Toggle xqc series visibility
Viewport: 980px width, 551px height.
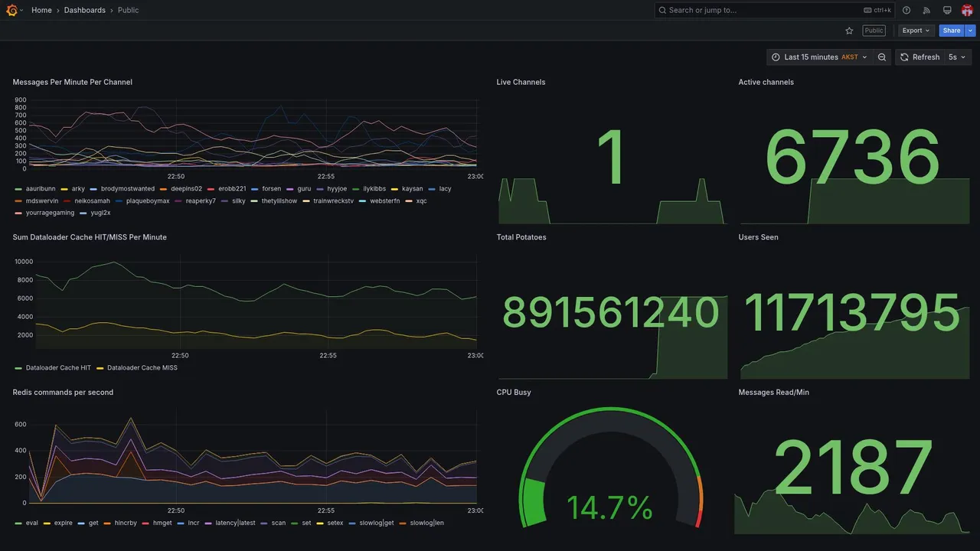(421, 201)
